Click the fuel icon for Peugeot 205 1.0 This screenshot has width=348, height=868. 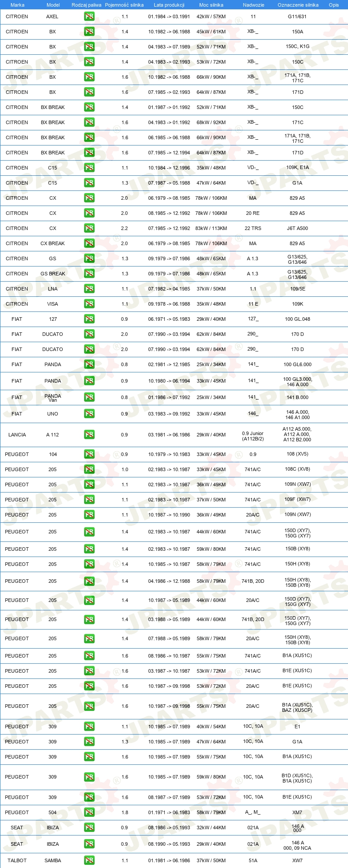[89, 469]
